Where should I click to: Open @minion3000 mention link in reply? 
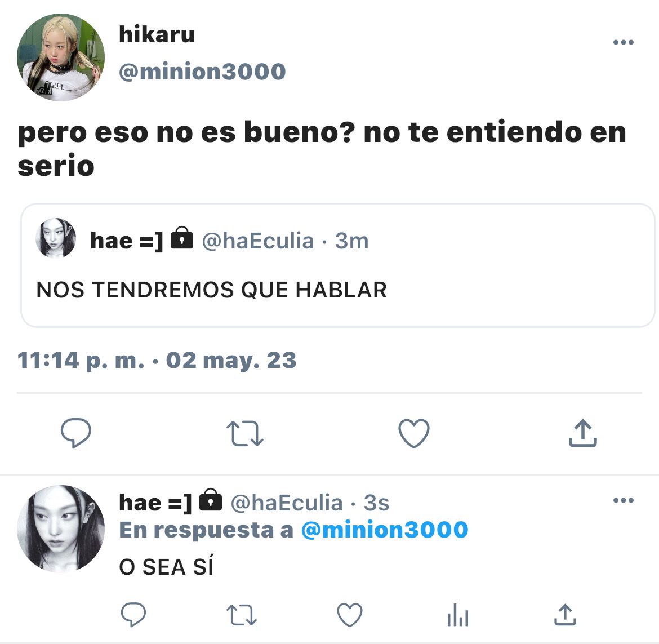point(385,530)
